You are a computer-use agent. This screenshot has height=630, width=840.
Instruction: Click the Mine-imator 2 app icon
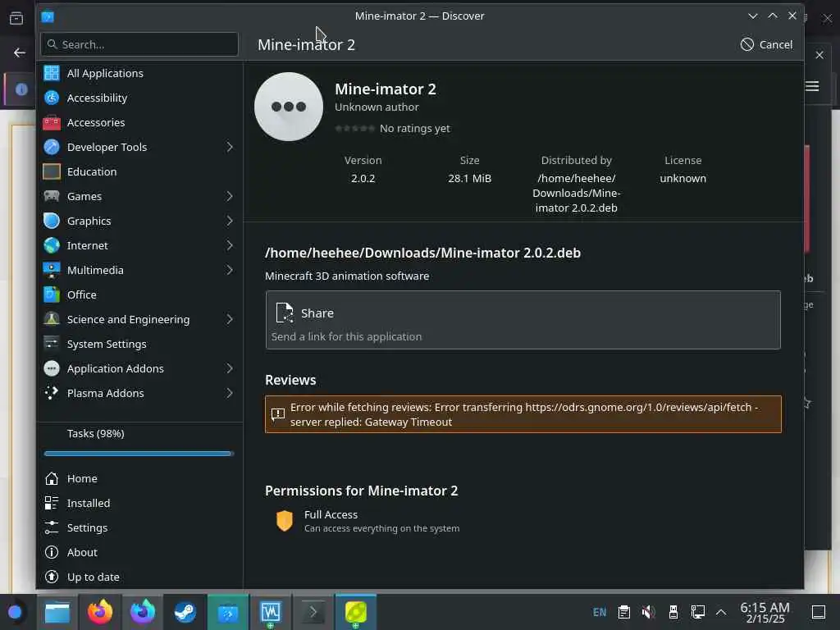click(289, 107)
